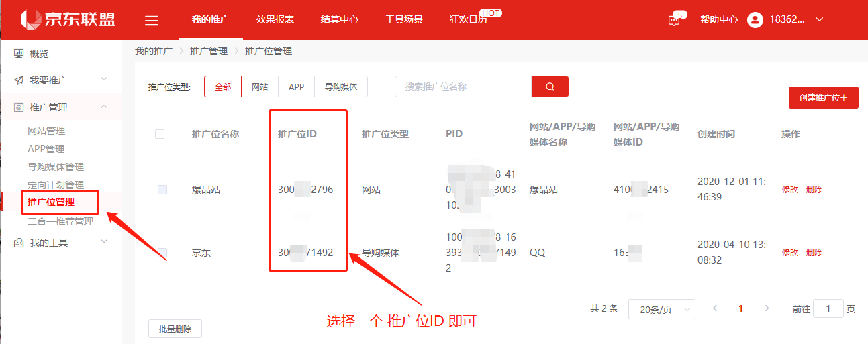This screenshot has width=868, height=344.
Task: Go to next page arrow
Action: [767, 308]
